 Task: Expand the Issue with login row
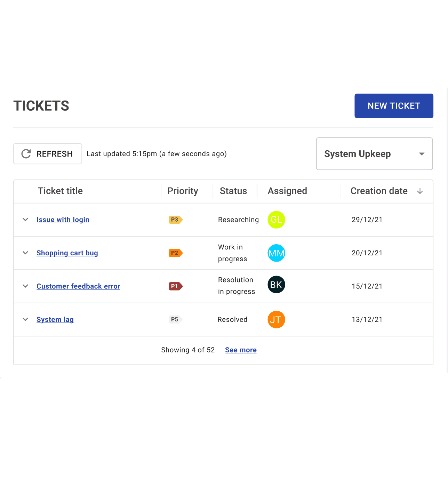[x=25, y=220]
